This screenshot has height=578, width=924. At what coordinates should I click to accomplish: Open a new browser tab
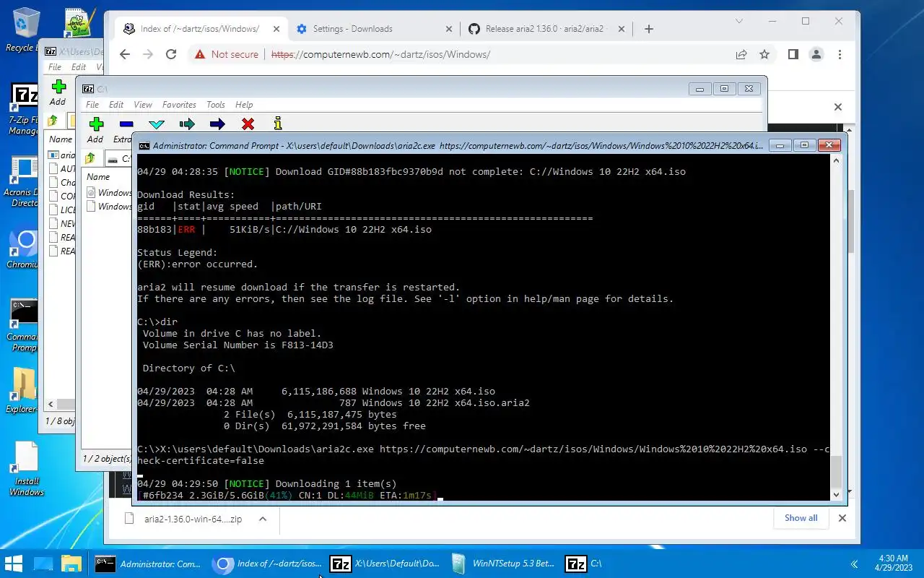click(648, 29)
